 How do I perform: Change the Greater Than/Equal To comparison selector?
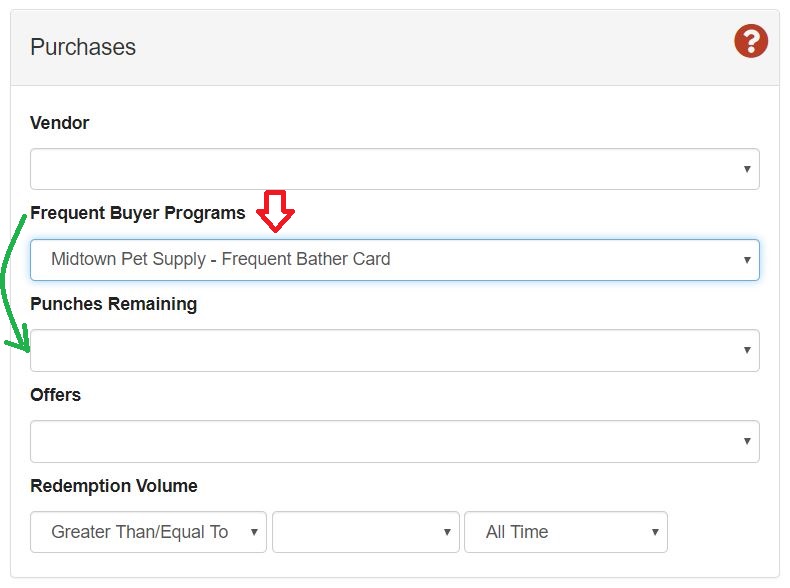(x=148, y=532)
